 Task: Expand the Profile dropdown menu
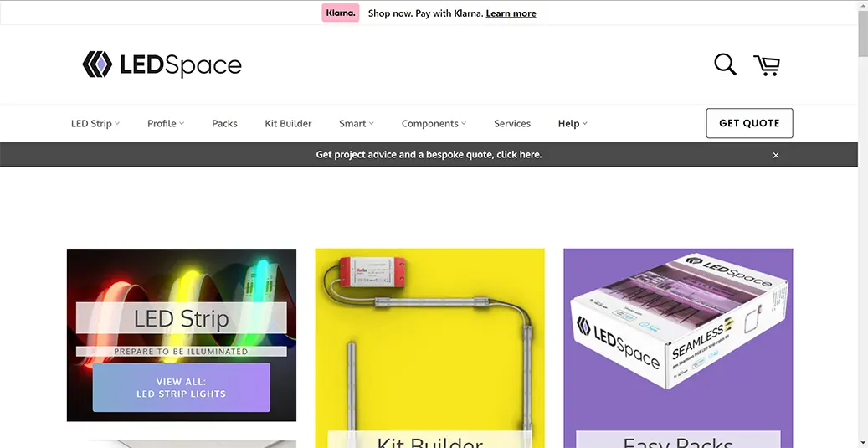(166, 123)
